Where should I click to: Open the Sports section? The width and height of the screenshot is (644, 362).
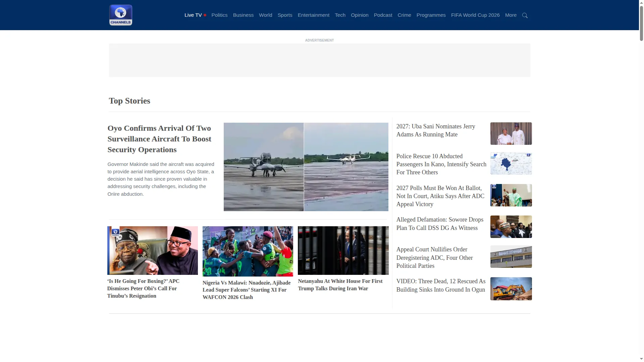285,15
